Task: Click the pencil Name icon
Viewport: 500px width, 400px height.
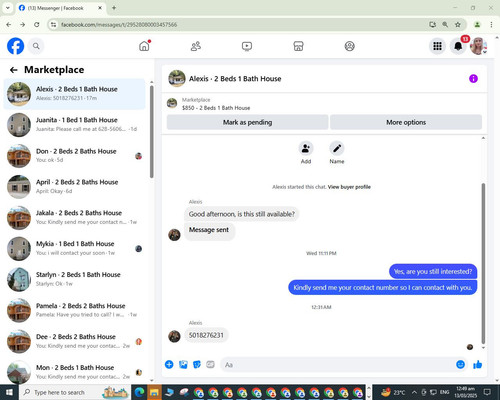Action: 337,149
